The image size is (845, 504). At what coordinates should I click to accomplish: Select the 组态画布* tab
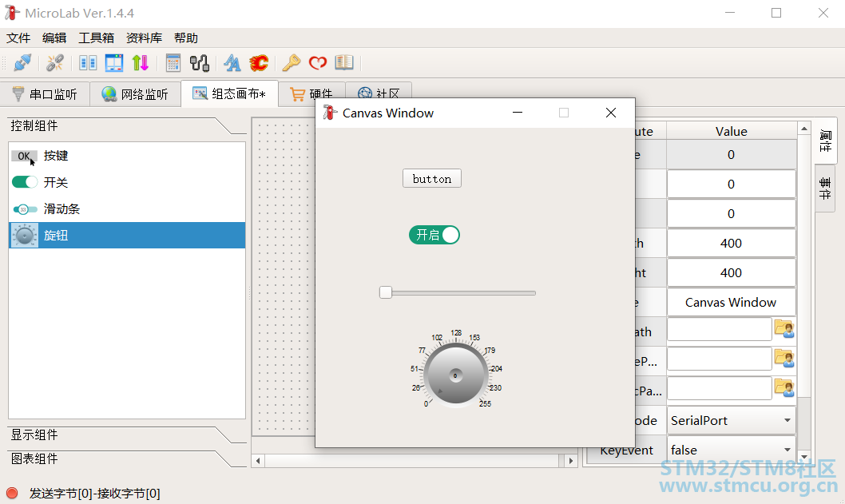(x=229, y=93)
